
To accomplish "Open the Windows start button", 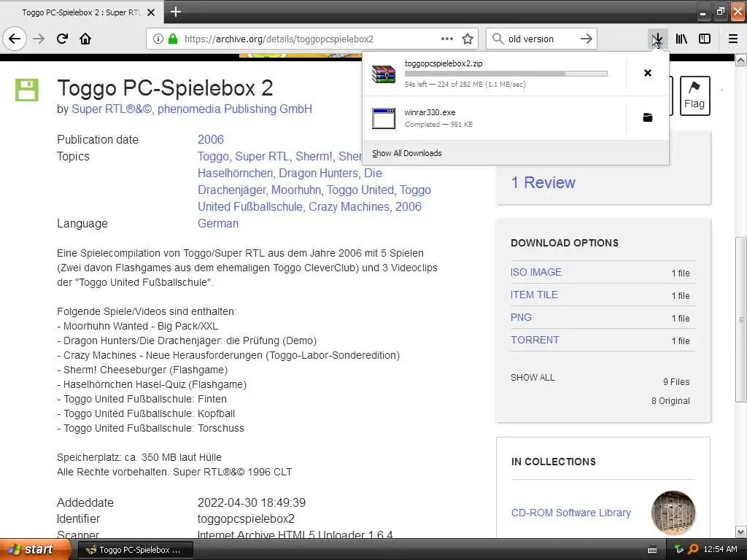I will click(x=34, y=550).
